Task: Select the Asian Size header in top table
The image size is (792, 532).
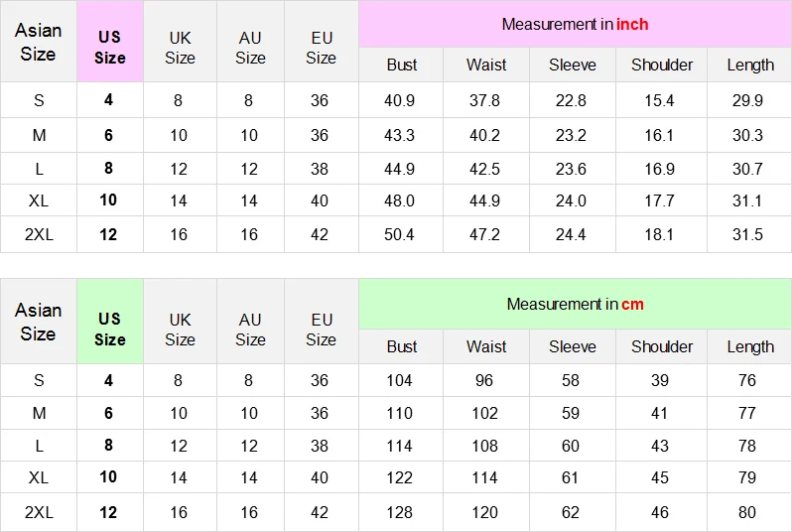Action: (39, 42)
